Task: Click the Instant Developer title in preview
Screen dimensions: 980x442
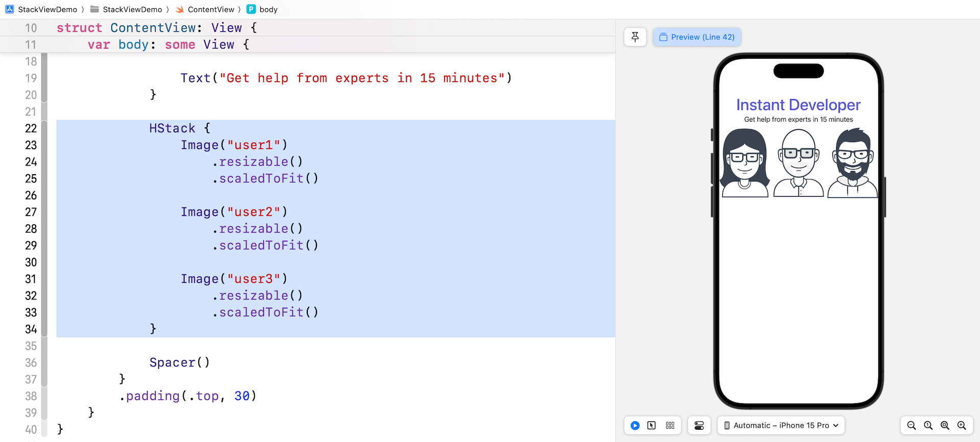Action: point(798,105)
